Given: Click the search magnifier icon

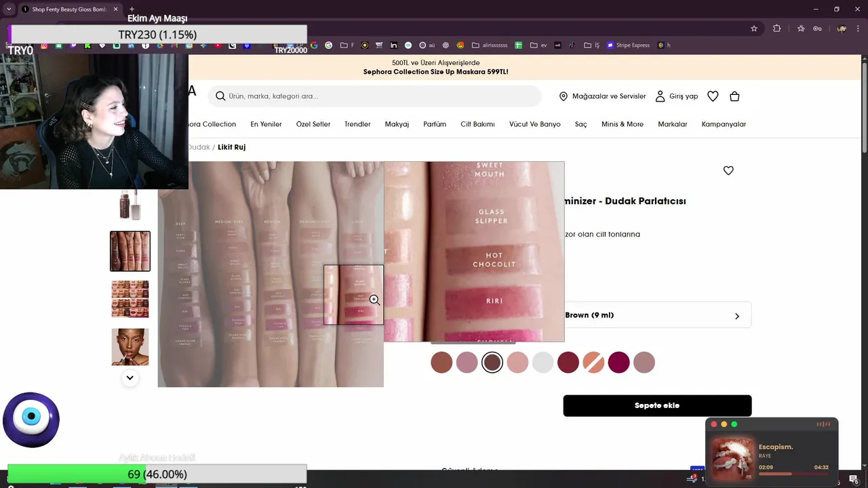Looking at the screenshot, I should point(220,96).
